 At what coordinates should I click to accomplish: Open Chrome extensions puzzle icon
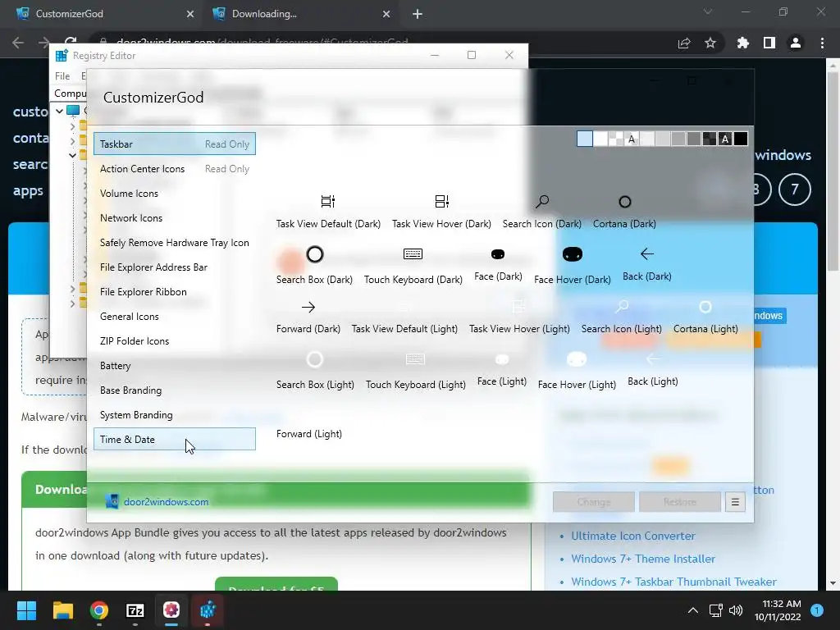742,43
